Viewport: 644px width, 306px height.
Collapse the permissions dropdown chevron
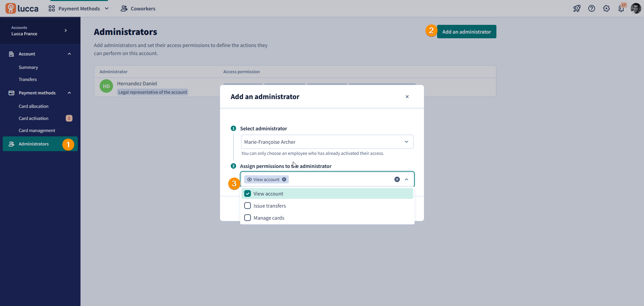(x=407, y=179)
